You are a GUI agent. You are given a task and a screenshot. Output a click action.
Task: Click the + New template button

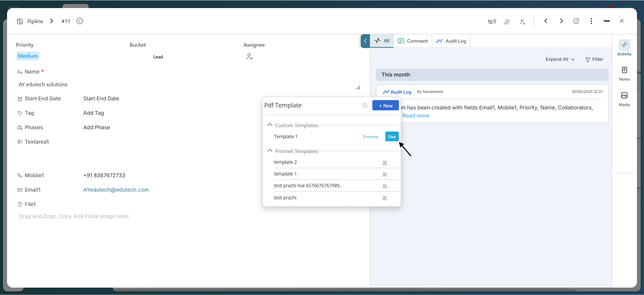coord(386,105)
